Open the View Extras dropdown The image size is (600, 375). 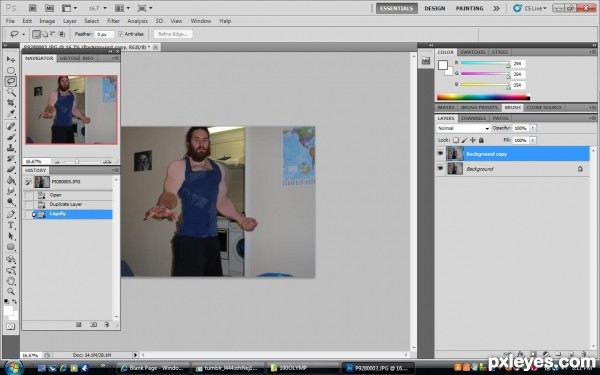tap(69, 8)
